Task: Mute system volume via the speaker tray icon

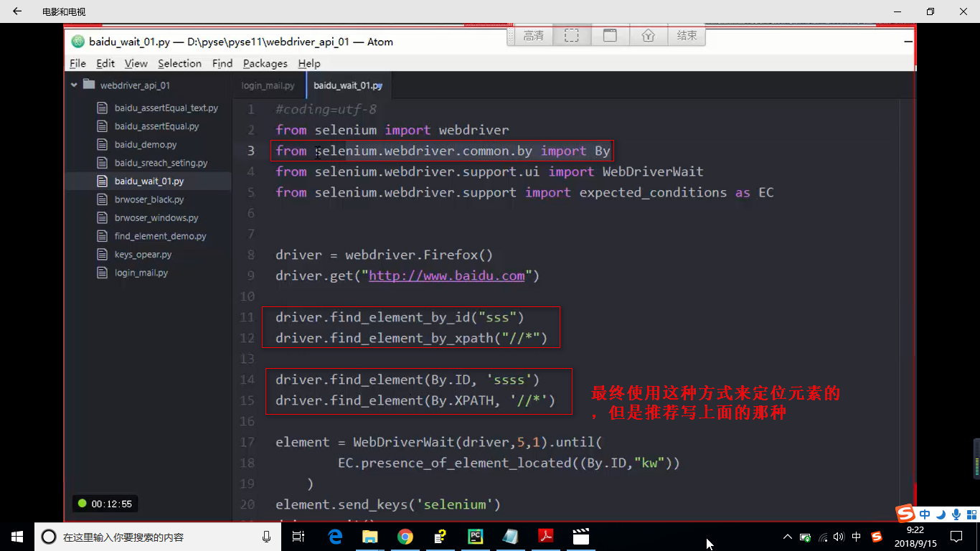Action: point(839,537)
